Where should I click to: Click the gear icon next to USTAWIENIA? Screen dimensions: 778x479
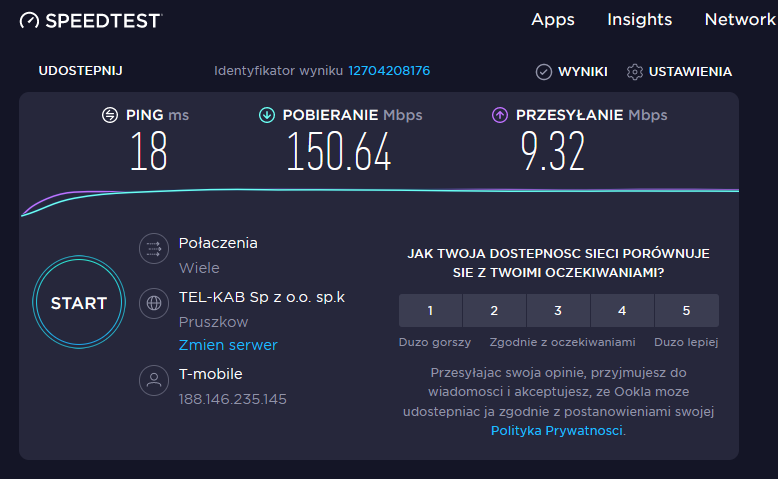click(635, 71)
